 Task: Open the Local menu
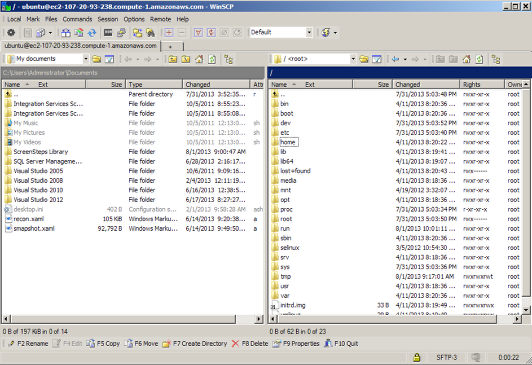[x=14, y=19]
